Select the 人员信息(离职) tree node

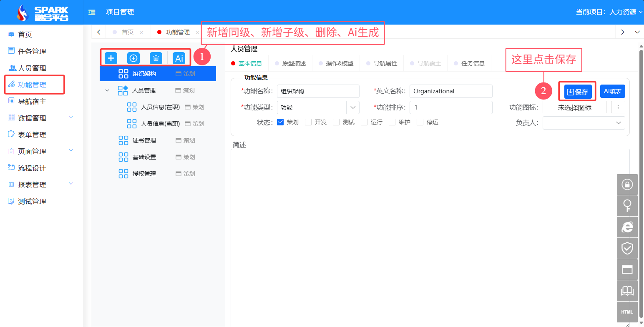[x=160, y=124]
